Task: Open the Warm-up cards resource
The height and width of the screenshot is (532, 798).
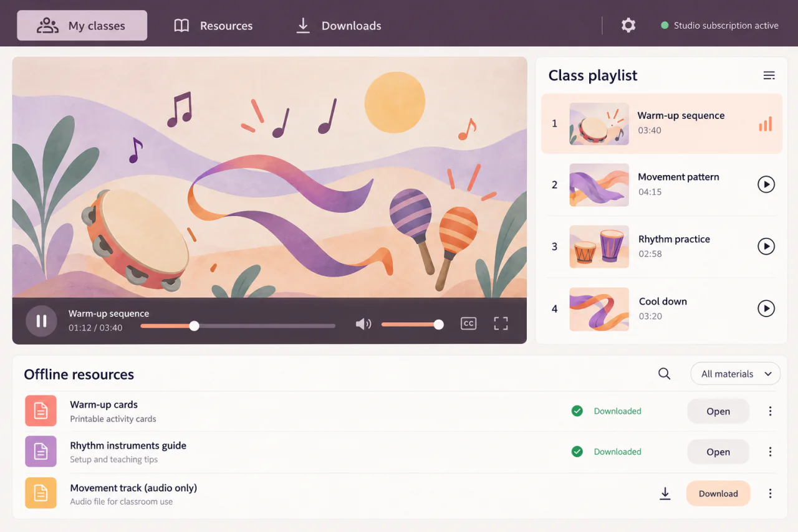Action: 718,411
